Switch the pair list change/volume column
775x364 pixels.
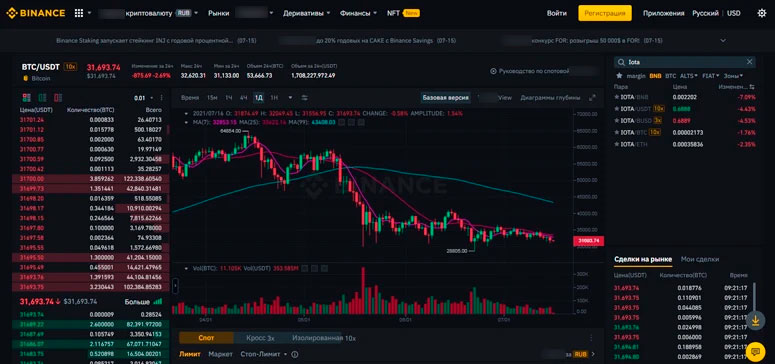[x=752, y=87]
